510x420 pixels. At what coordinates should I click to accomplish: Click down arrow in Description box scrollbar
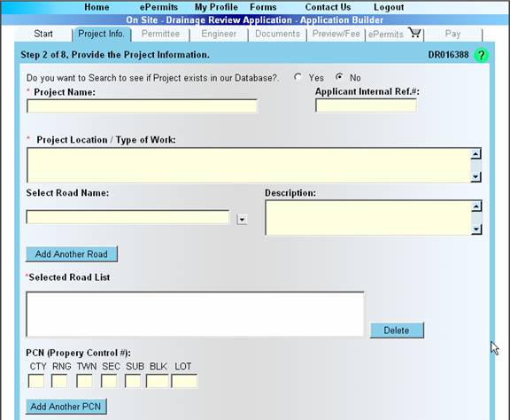(476, 229)
